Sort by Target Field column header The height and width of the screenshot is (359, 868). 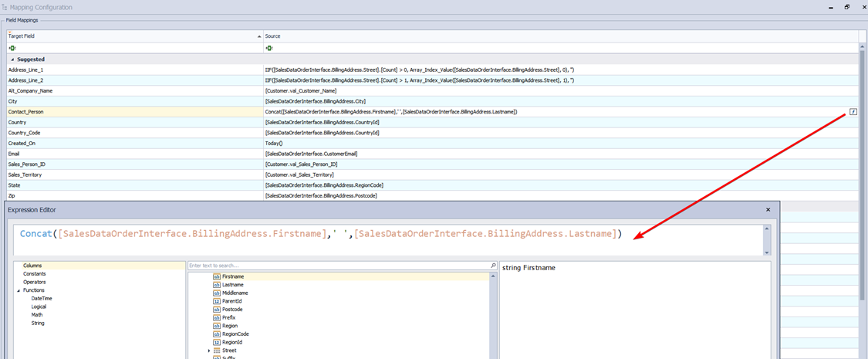tap(135, 36)
